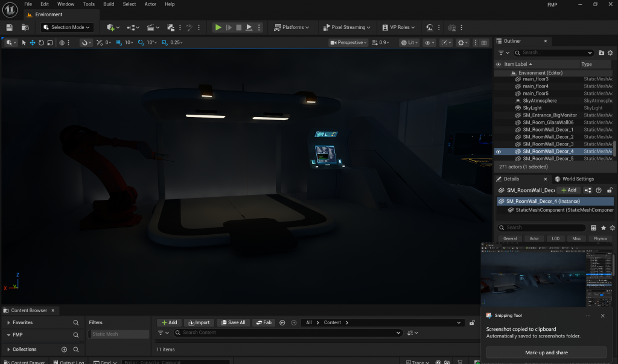Click the favorites star in Details panel

tap(603, 228)
